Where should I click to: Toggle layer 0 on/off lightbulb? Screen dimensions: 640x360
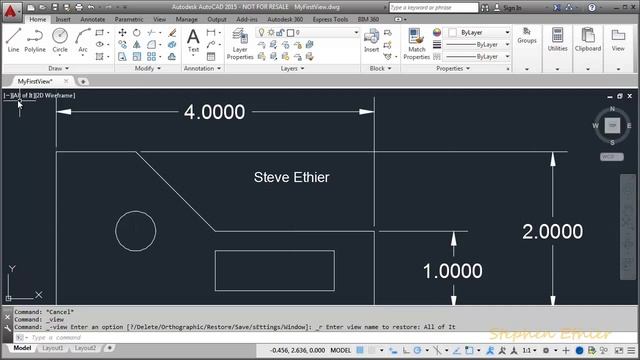point(261,32)
